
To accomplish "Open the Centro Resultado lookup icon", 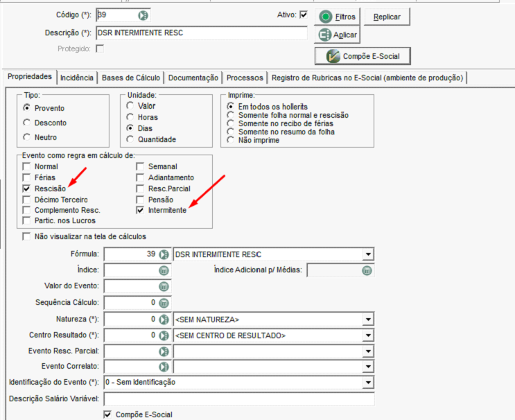I will 164,335.
